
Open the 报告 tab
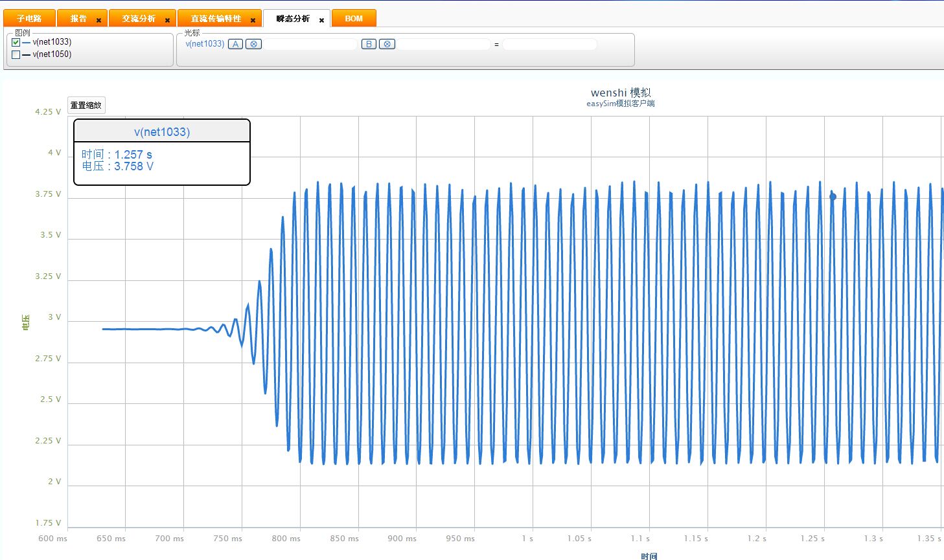[79, 18]
